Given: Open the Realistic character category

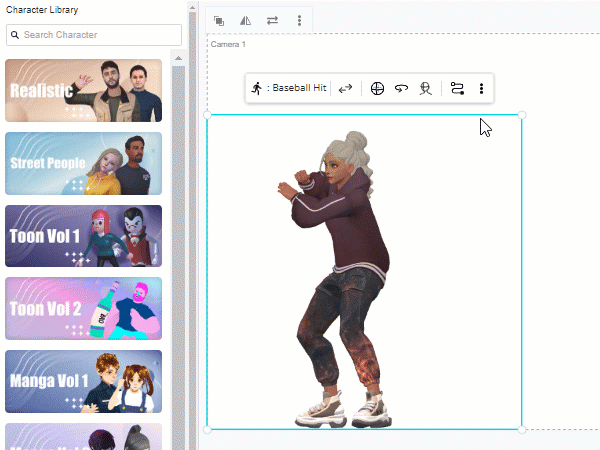Looking at the screenshot, I should [x=83, y=90].
